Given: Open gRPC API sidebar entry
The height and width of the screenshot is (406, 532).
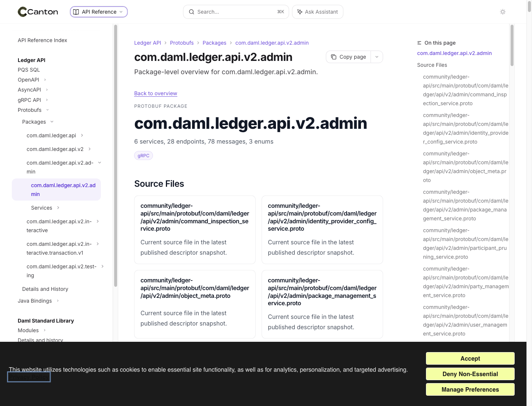Looking at the screenshot, I should point(29,100).
